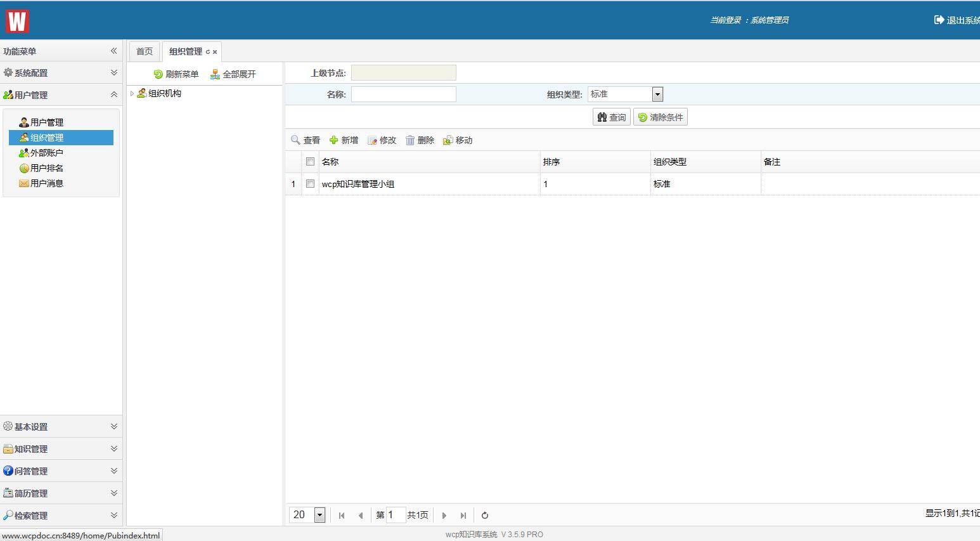Click the 清除条件 button
Image resolution: width=980 pixels, height=541 pixels.
tap(661, 117)
